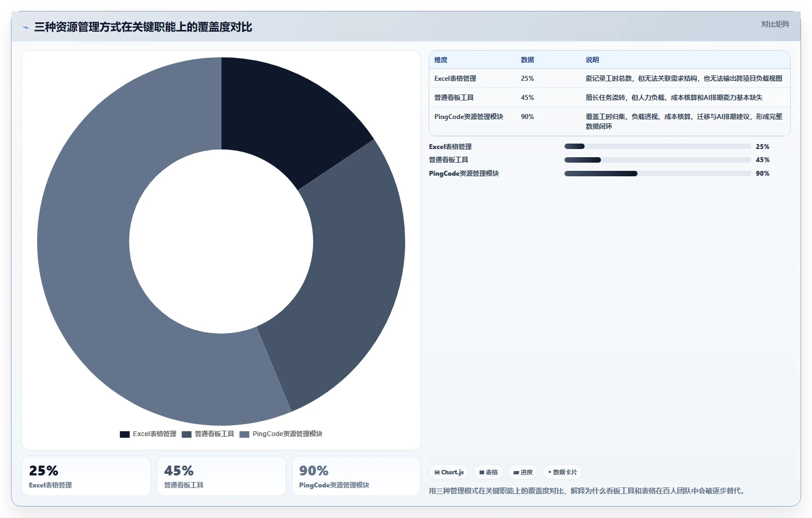
Task: Select the 表格 tag chip
Action: coord(489,472)
